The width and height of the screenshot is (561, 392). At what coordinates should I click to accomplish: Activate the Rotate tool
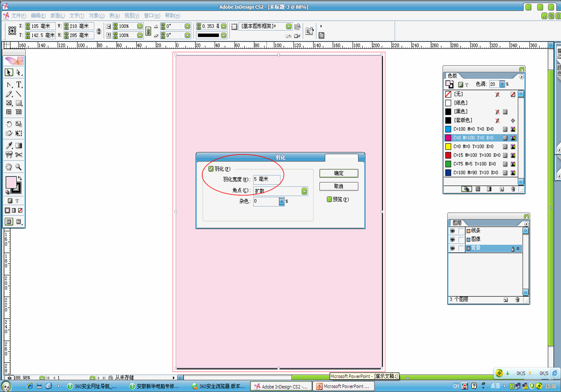coord(9,124)
